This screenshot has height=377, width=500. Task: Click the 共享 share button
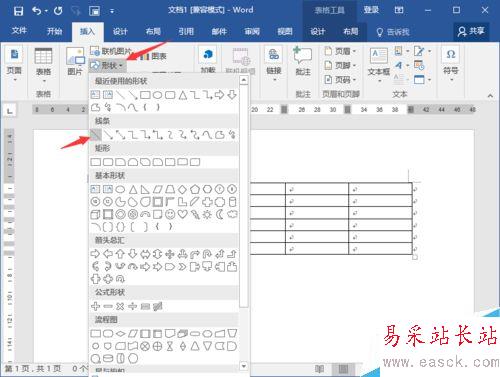(x=471, y=31)
